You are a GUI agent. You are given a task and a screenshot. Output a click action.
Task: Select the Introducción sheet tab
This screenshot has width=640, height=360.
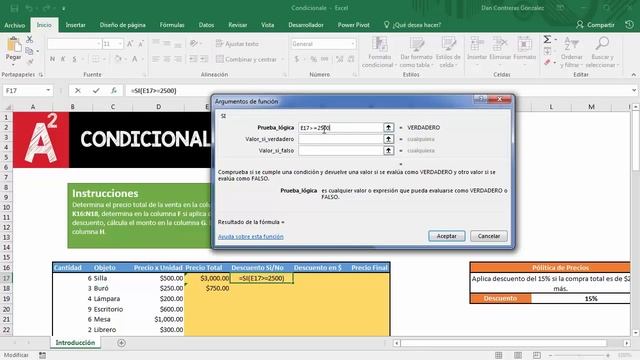tap(76, 342)
